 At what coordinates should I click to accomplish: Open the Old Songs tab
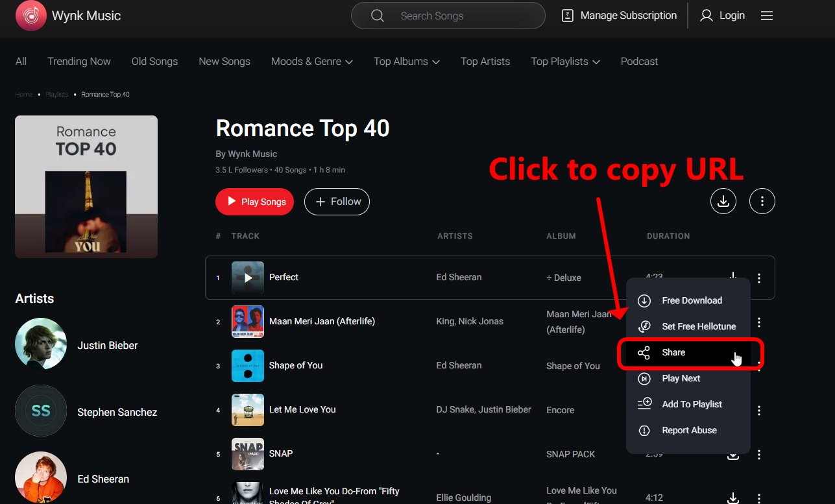click(x=154, y=62)
